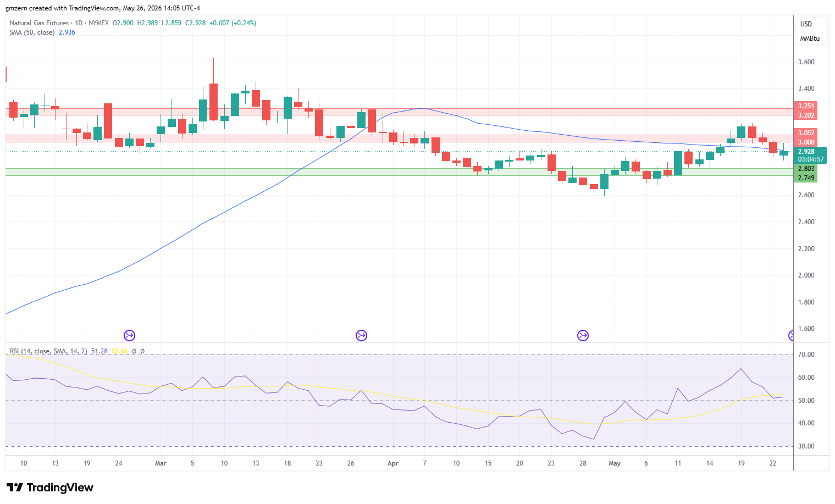The image size is (835, 504).
Task: Click the MMBtu unit label
Action: coord(810,38)
